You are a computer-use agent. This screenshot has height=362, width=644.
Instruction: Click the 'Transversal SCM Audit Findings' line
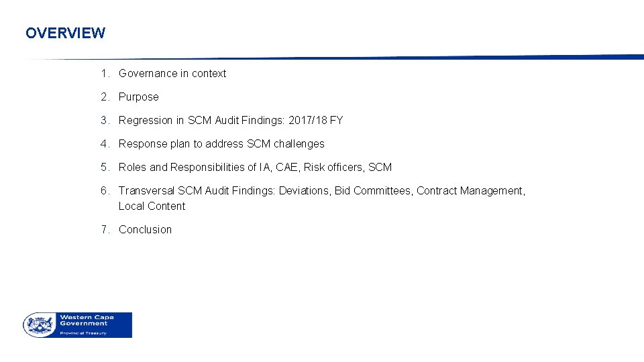coord(321,191)
